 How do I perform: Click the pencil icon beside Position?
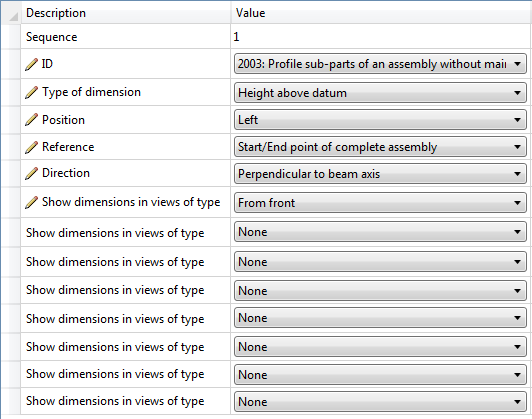(x=31, y=120)
